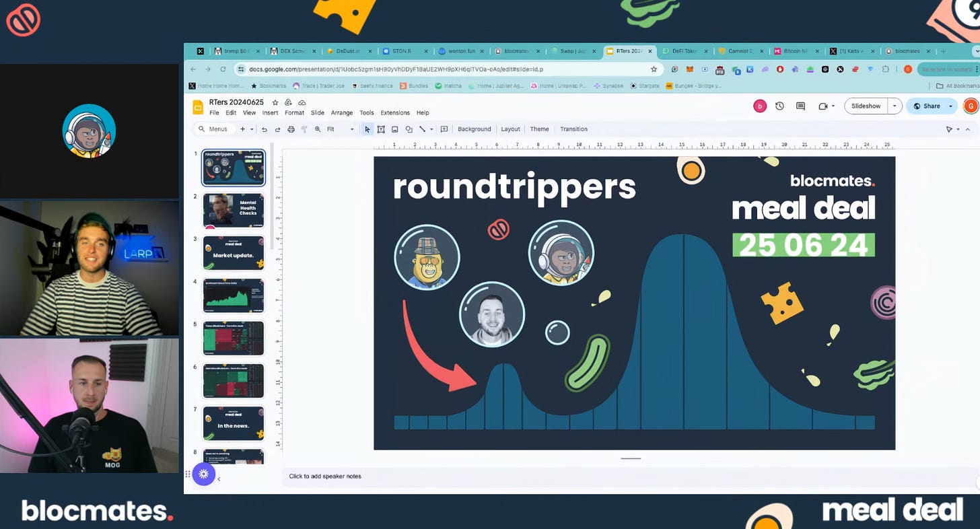The width and height of the screenshot is (980, 529).
Task: Open the browser tab search dropdown
Action: [976, 51]
